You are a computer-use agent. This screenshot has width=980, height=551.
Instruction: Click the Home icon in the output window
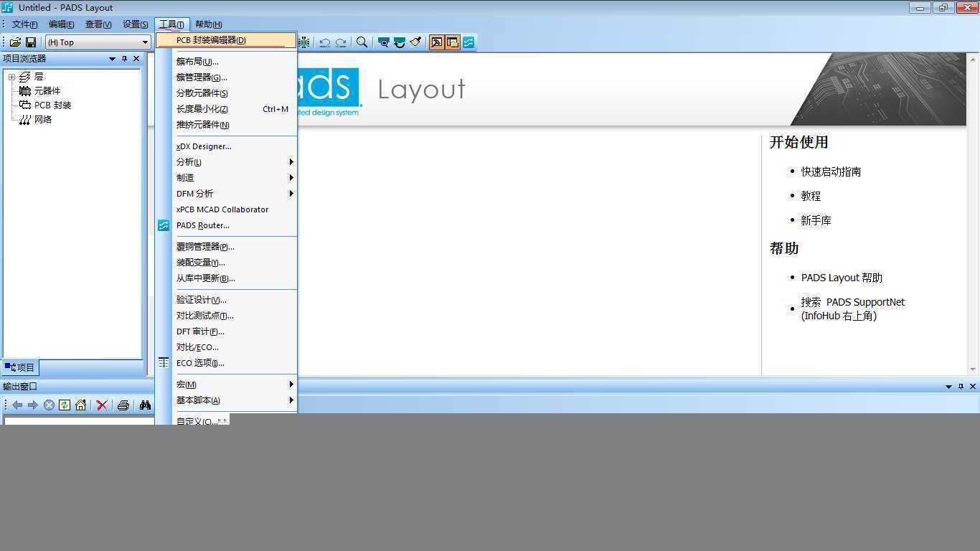point(80,405)
